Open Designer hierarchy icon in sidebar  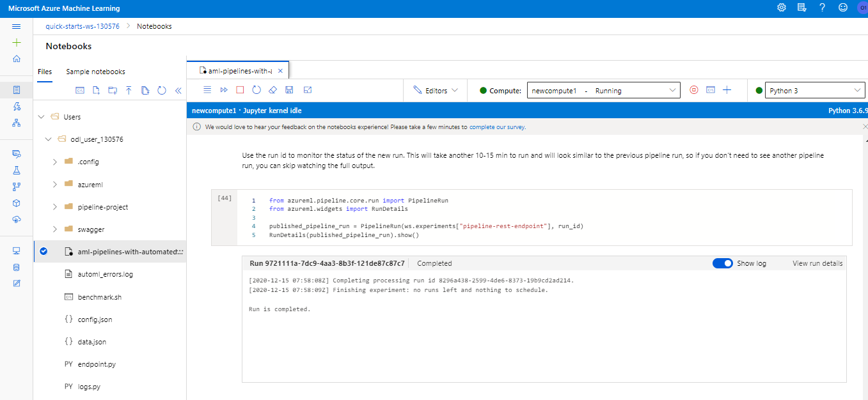[x=17, y=123]
